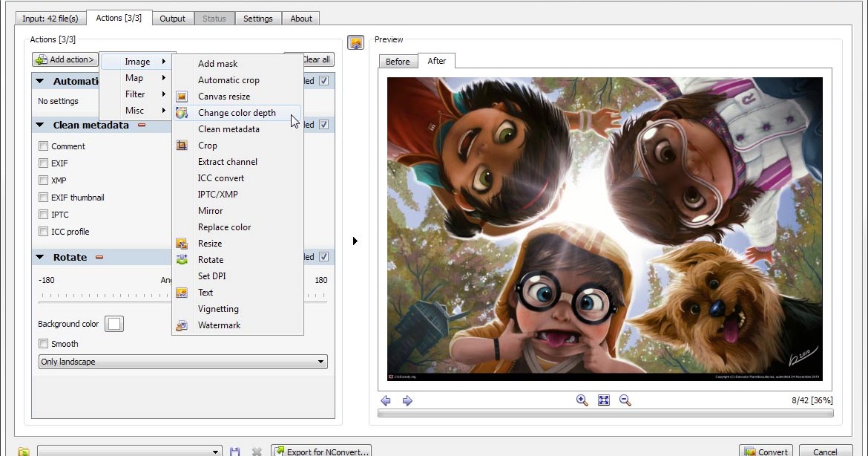This screenshot has height=456, width=868.
Task: Toggle Enabled checkbox for Clean metadata
Action: coord(324,125)
